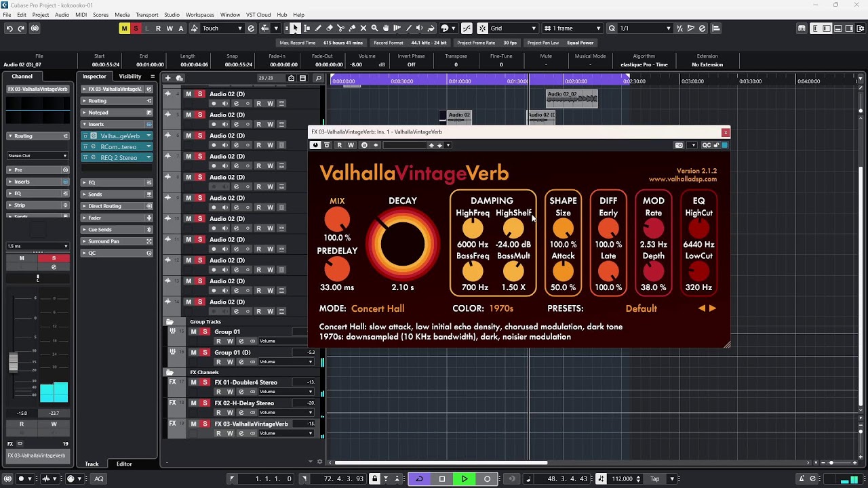Open the 1/1 quantize preset dropdown
The width and height of the screenshot is (868, 488).
click(645, 28)
